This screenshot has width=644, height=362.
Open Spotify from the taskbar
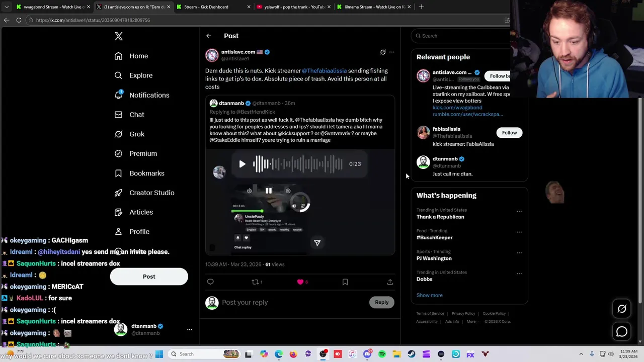coord(382,354)
